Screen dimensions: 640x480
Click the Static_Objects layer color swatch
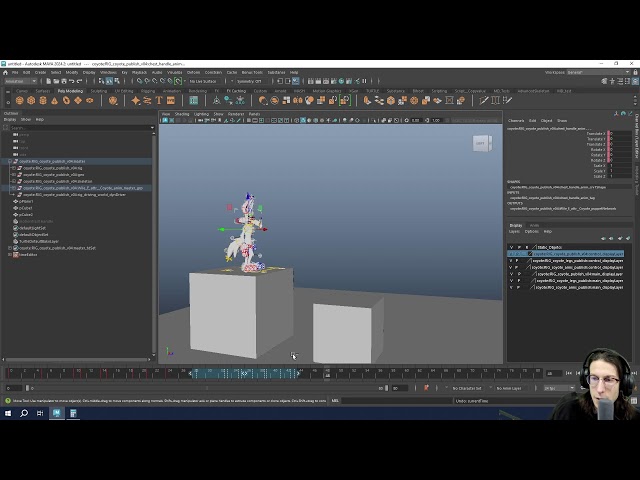pyautogui.click(x=534, y=247)
